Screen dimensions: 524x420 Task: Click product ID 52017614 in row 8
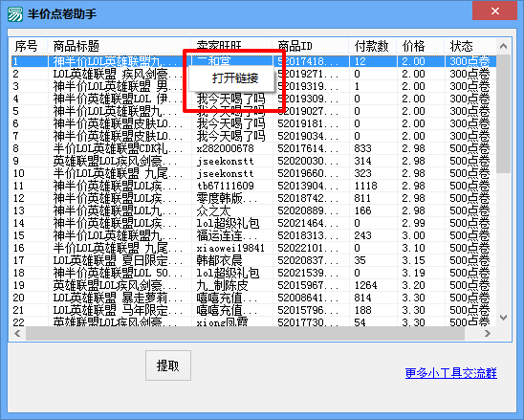click(308, 148)
